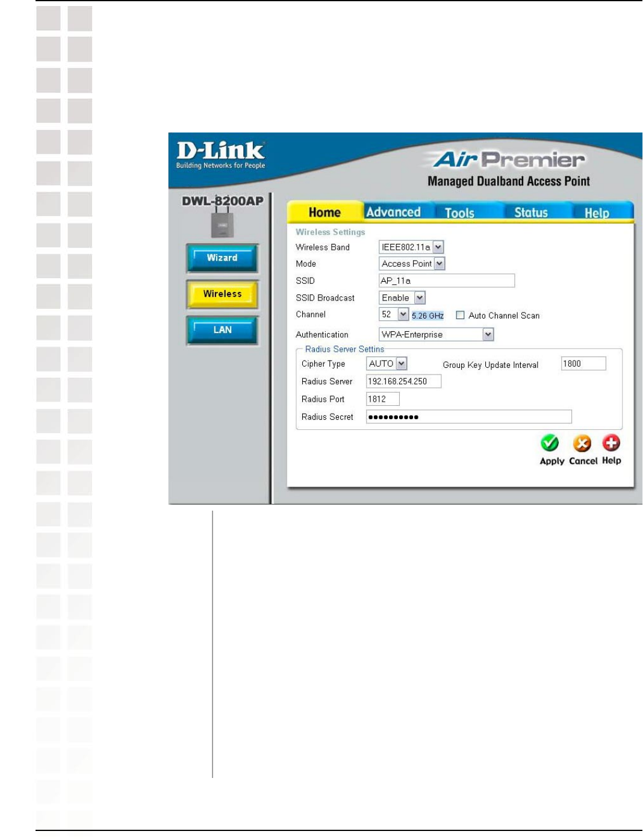Open the Mode Access Point dropdown
Image resolution: width=643 pixels, height=840 pixels.
coord(412,264)
